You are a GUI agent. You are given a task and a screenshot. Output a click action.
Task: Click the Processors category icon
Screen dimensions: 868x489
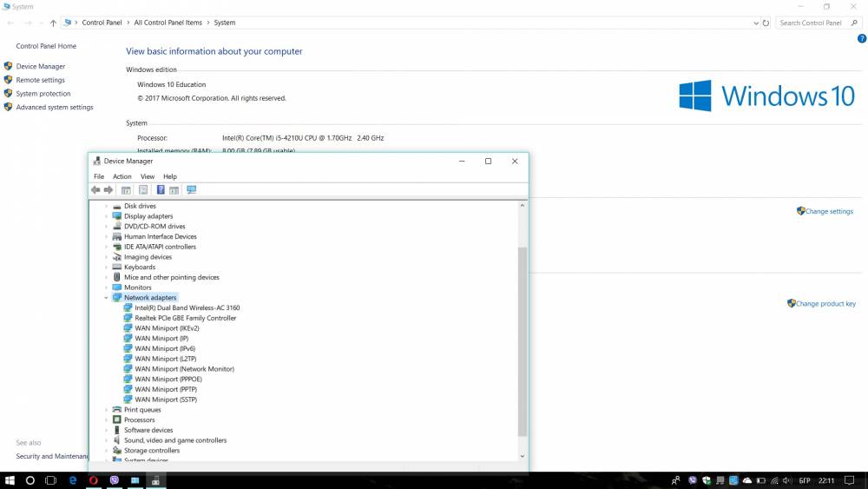(117, 420)
